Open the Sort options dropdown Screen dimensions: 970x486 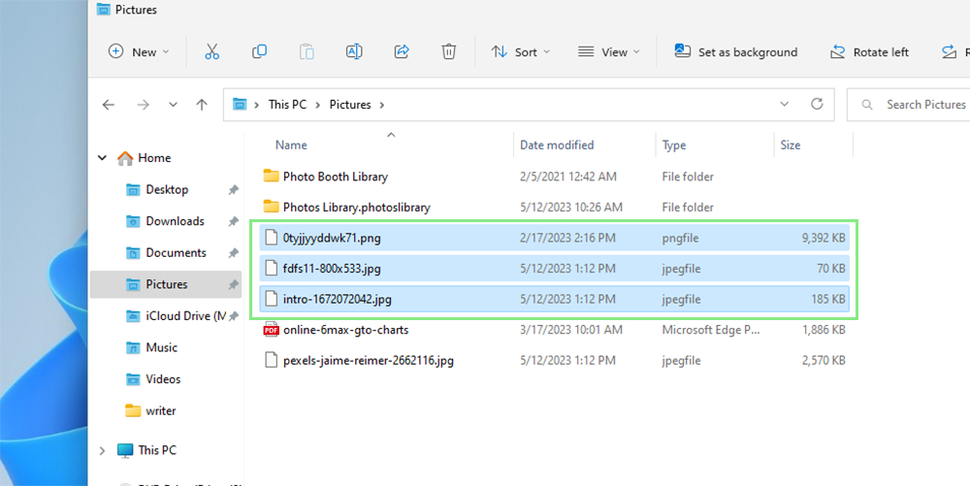click(520, 52)
